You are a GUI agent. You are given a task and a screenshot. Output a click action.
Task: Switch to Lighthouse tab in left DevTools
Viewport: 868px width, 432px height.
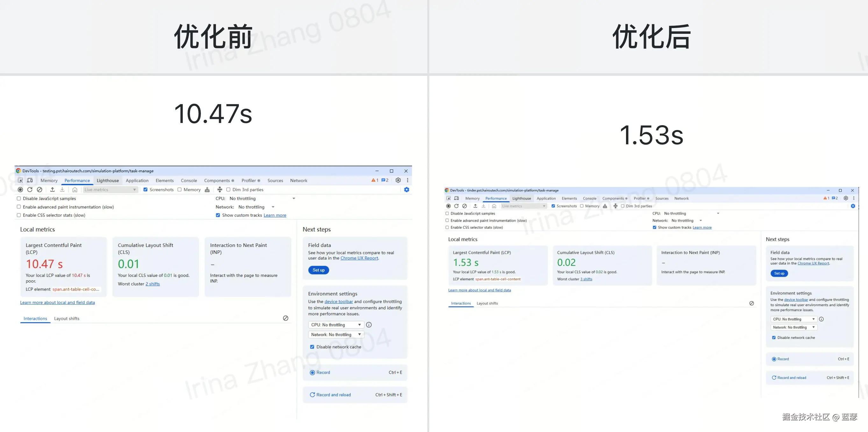pos(108,180)
